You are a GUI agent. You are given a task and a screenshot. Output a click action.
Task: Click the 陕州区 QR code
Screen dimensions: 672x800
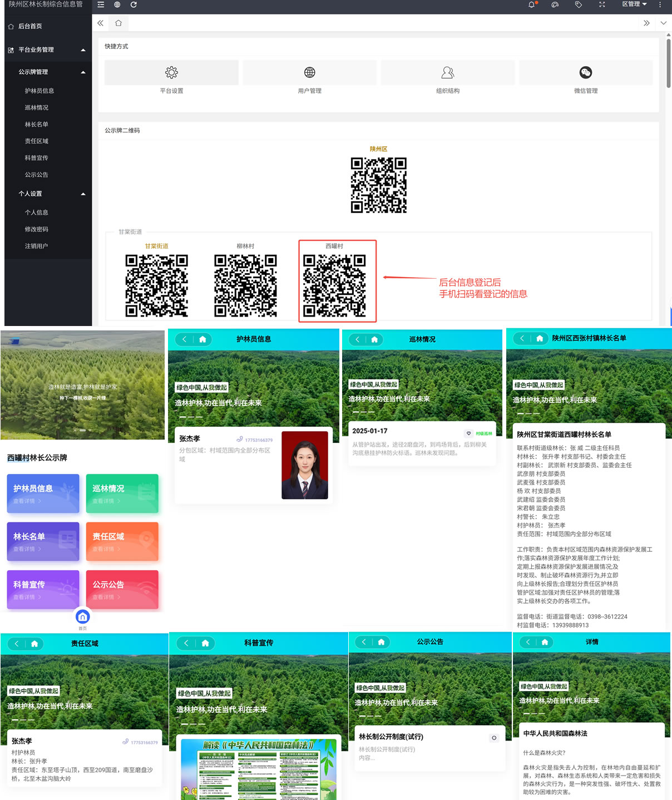coord(379,185)
